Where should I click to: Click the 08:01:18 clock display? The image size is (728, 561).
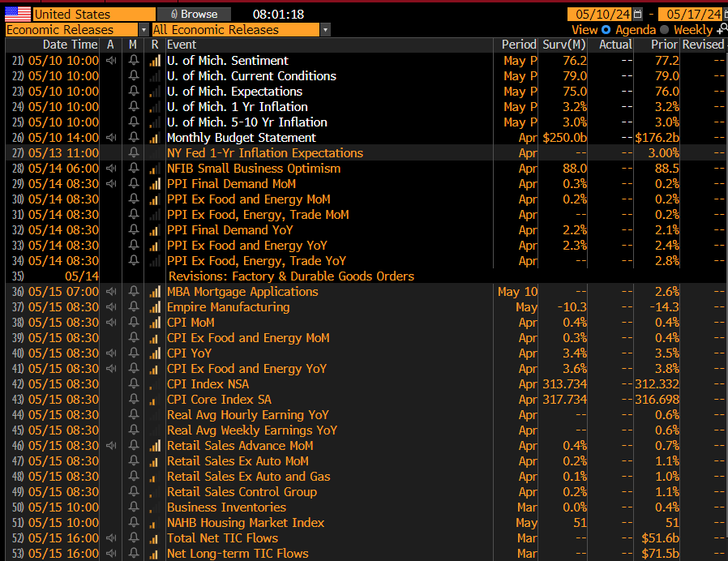[x=278, y=15]
